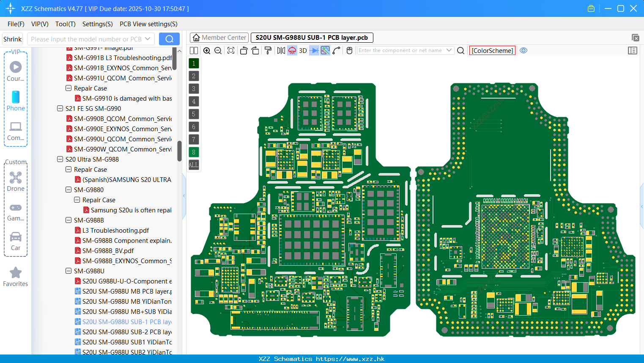Open the VIP(V) menu
The height and width of the screenshot is (363, 644).
(40, 24)
